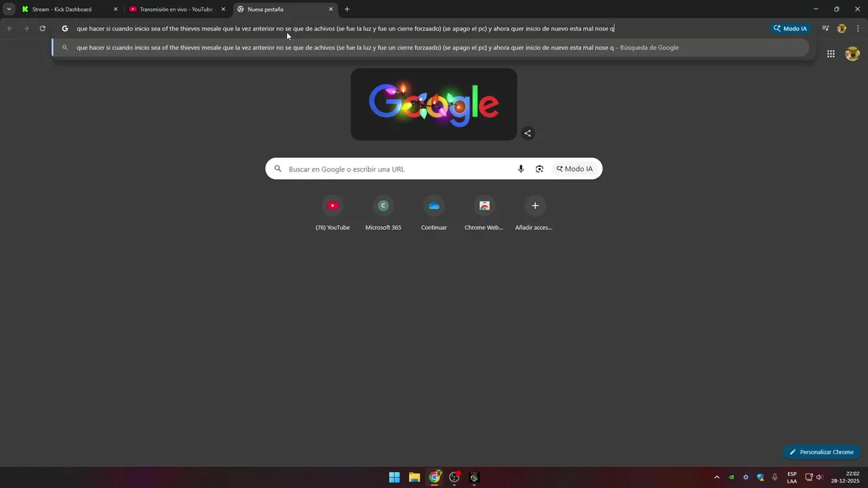868x488 pixels.
Task: Click the gear tray icon
Action: 746,477
